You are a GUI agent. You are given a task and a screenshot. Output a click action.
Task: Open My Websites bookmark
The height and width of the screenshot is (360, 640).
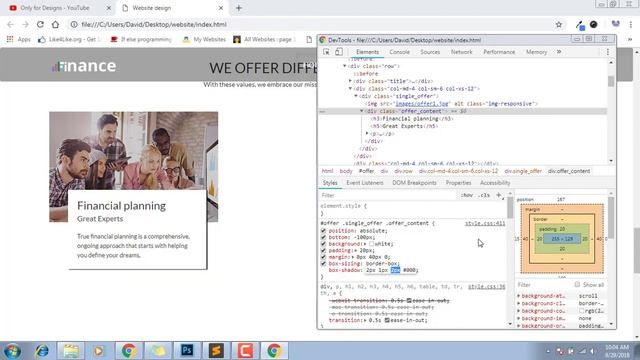(x=204, y=39)
